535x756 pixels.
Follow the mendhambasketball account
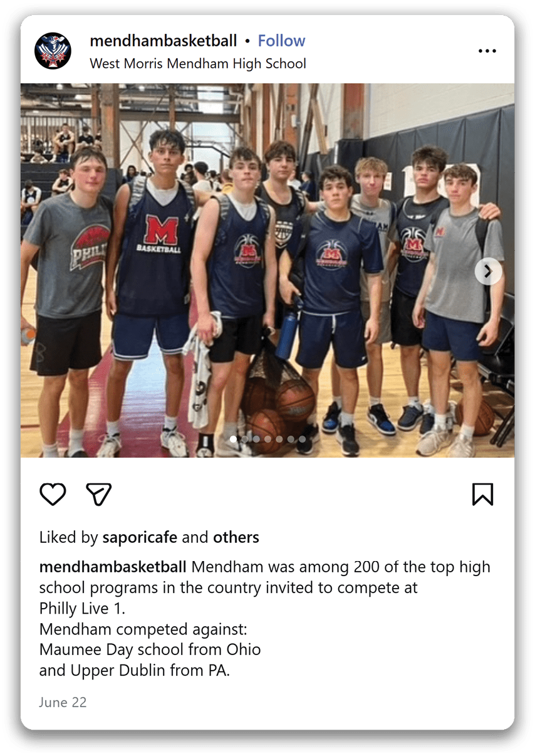tap(281, 41)
